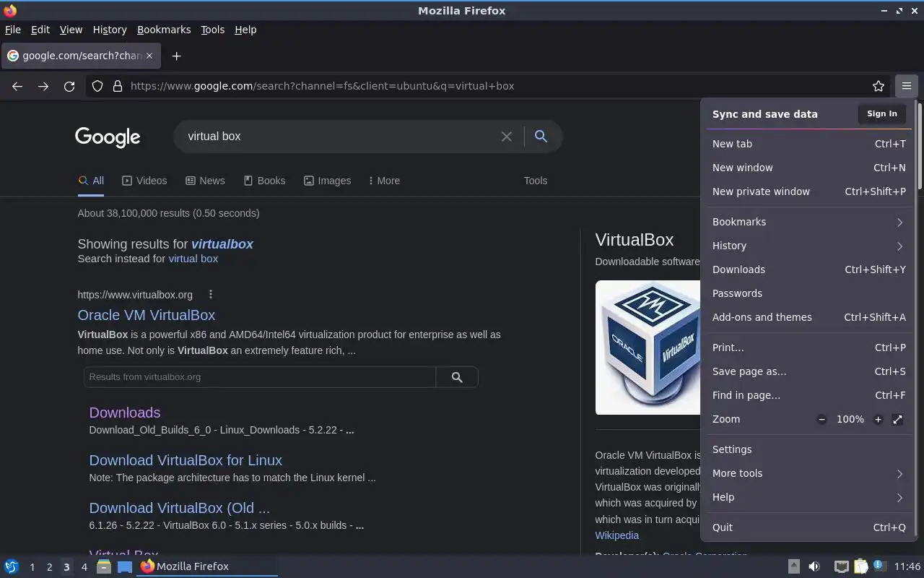Expand the More tools submenu
Image resolution: width=924 pixels, height=578 pixels.
click(808, 473)
